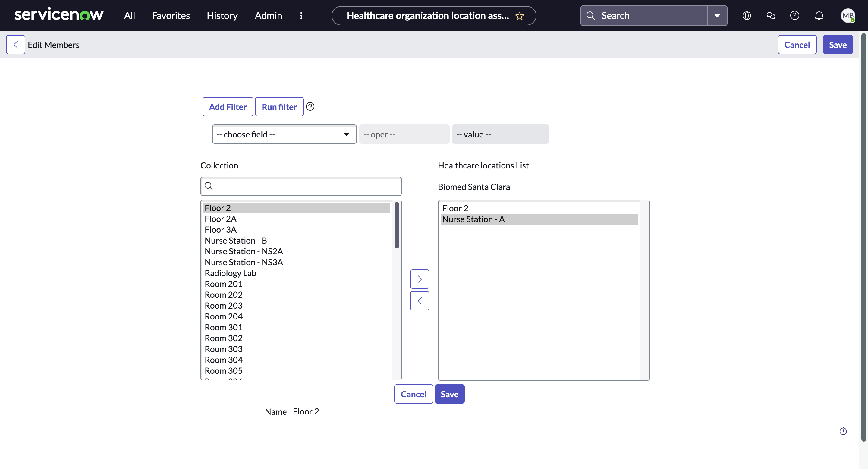Open the choose field dropdown

[x=284, y=134]
